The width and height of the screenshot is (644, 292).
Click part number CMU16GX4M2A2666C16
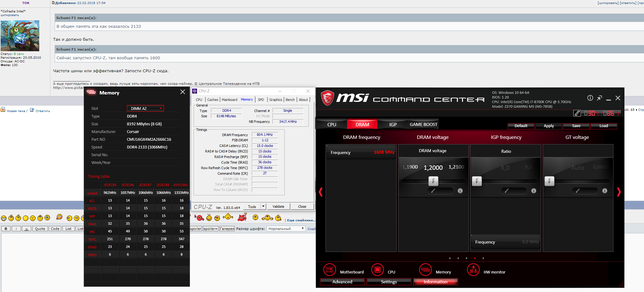(149, 140)
